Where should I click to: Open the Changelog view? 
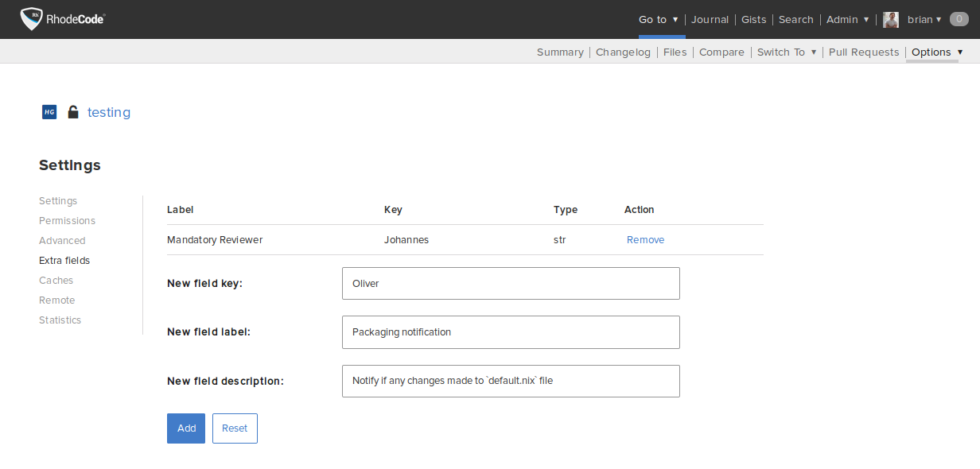click(623, 52)
